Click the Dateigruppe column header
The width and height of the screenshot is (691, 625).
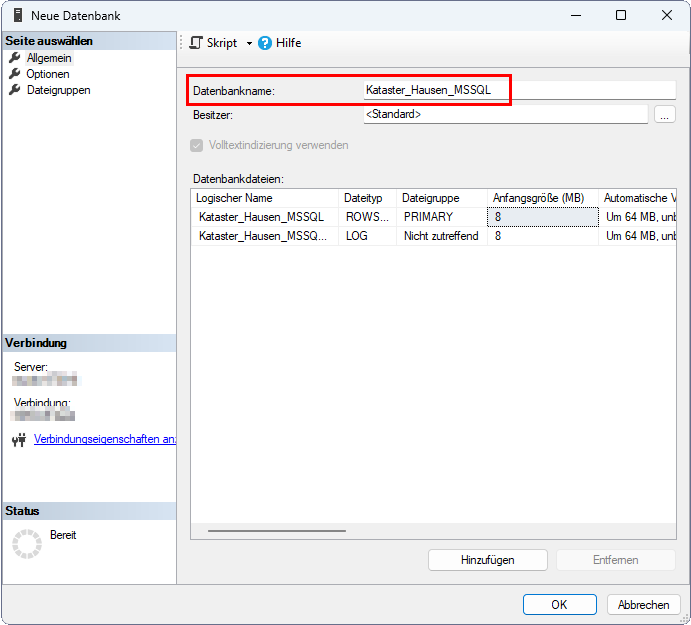tap(442, 198)
